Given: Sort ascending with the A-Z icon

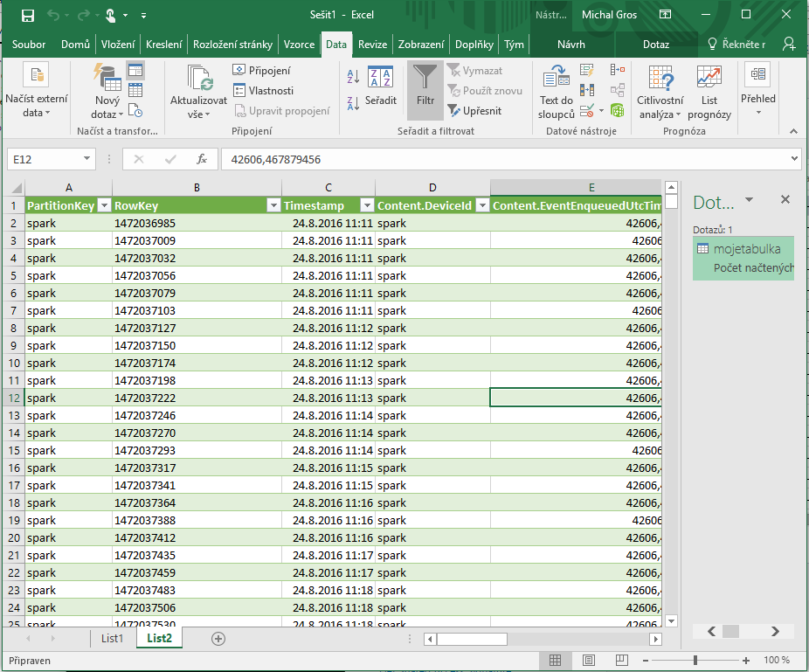Looking at the screenshot, I should pos(353,77).
